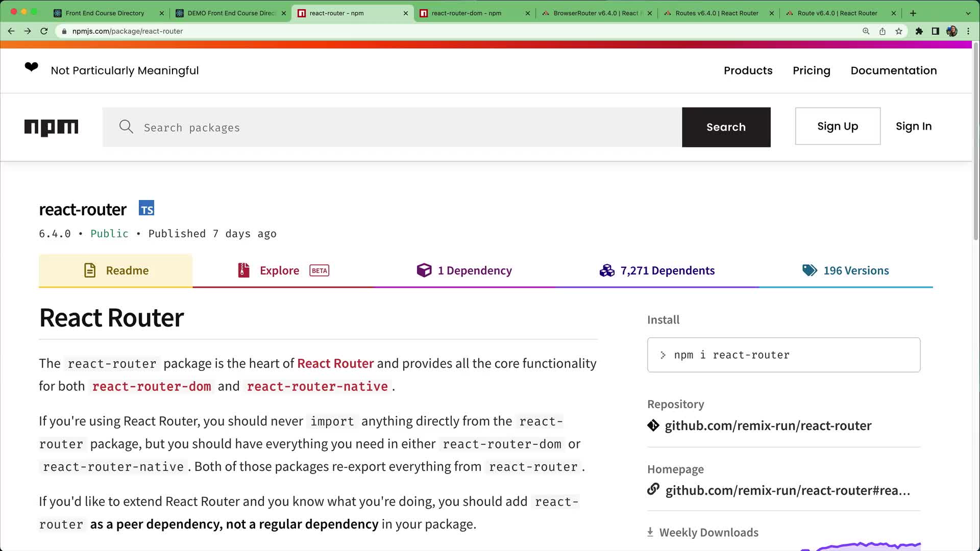Open the react-router-dom link in readme
The height and width of the screenshot is (551, 980).
coord(152,386)
